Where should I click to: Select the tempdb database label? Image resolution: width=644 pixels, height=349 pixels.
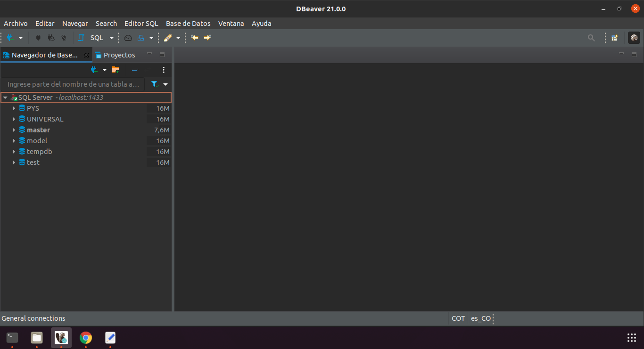[40, 152]
